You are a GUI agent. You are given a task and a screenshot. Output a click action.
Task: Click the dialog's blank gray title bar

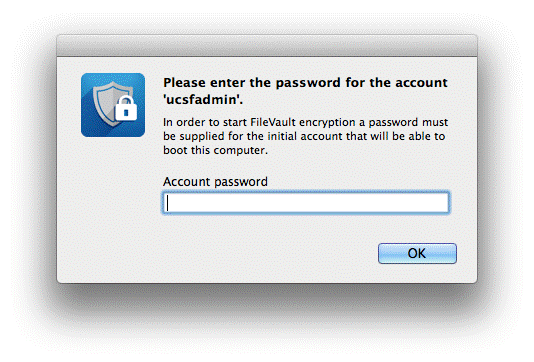[267, 45]
